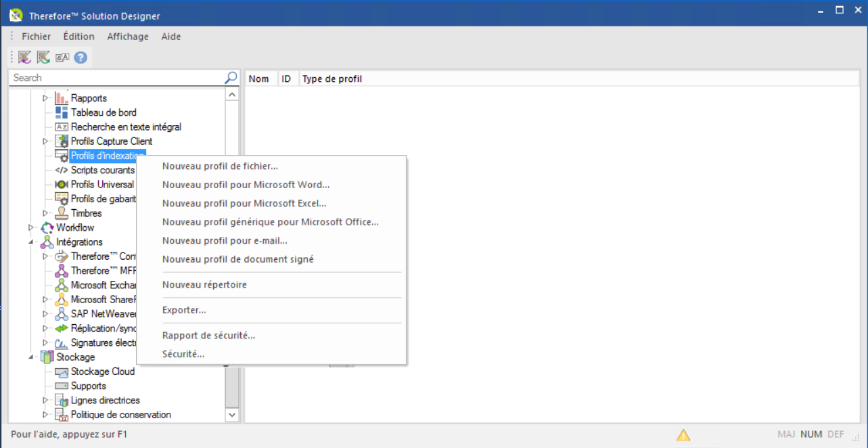Click the Stockage cylinders icon
The width and height of the screenshot is (868, 448).
(47, 357)
